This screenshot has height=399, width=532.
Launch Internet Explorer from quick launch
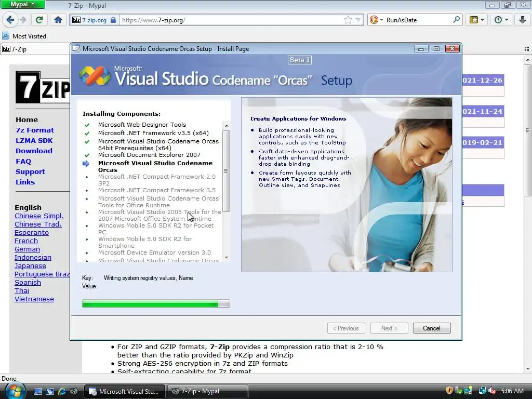(x=62, y=391)
